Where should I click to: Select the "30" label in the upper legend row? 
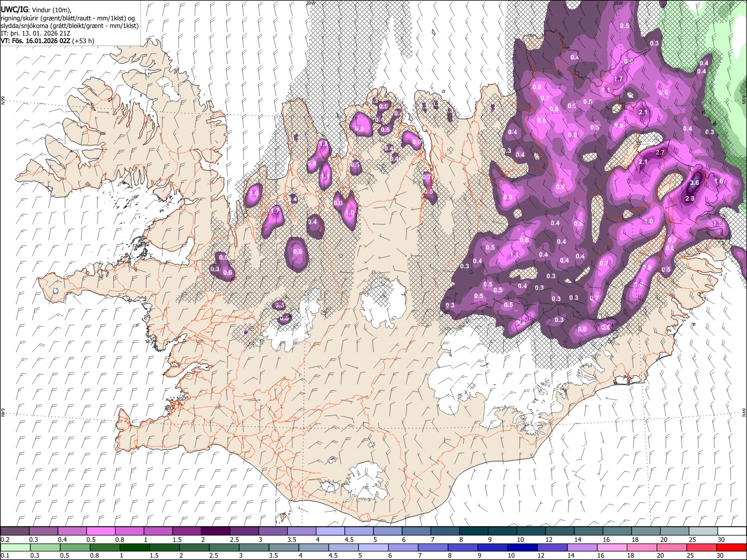[x=720, y=540]
